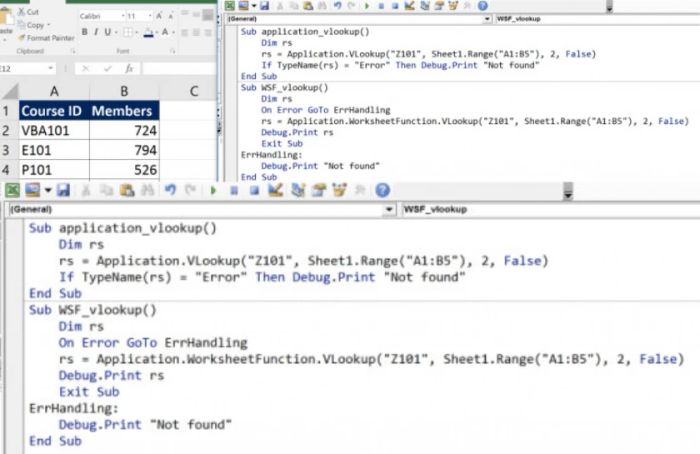700x454 pixels.
Task: Open (General) object dropdown in enlarged lower code window
Action: click(389, 209)
